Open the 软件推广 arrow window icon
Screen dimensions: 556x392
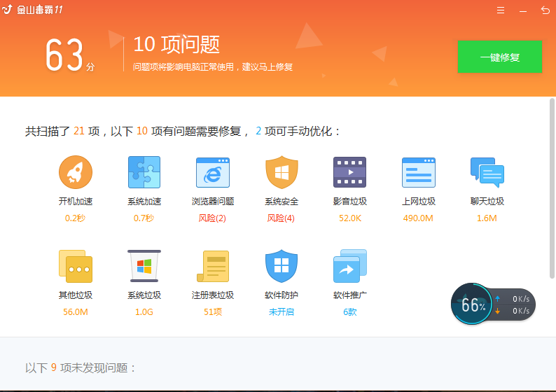pos(350,266)
